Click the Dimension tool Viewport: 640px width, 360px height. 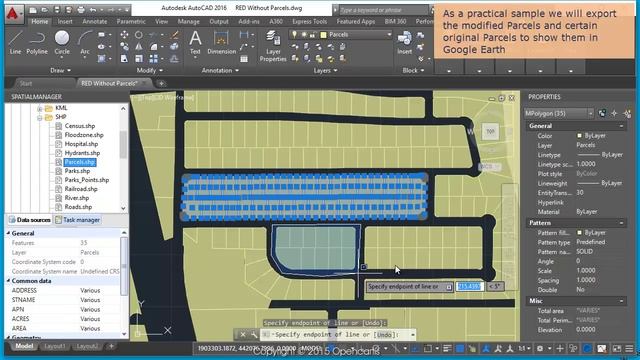[221, 42]
